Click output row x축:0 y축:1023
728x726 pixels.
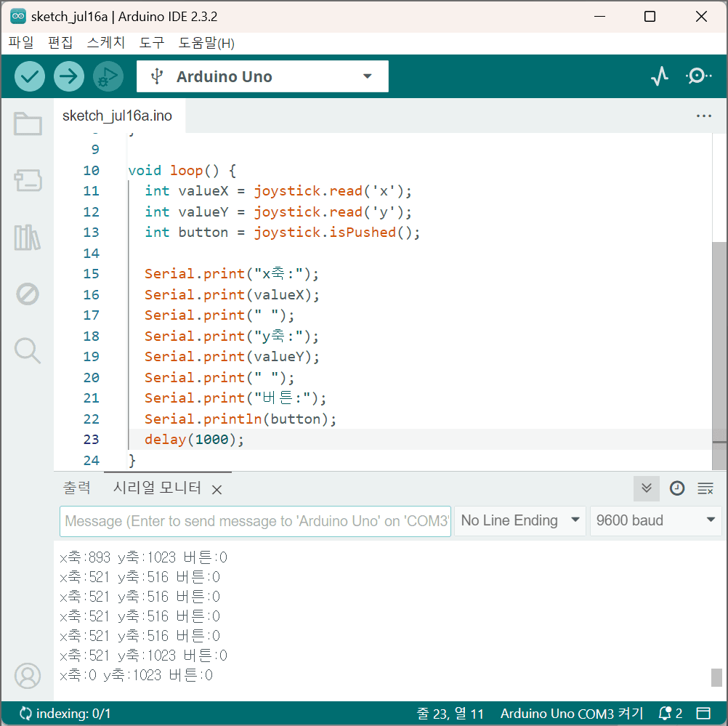[136, 675]
